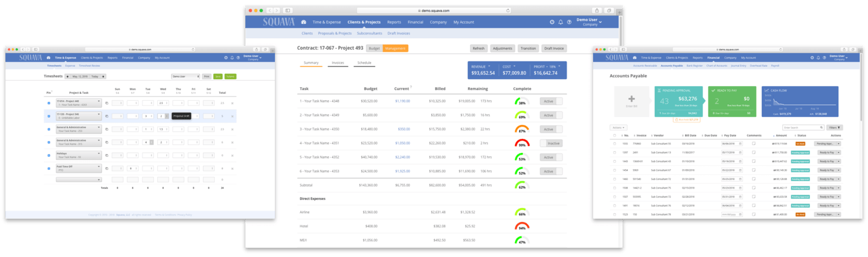The height and width of the screenshot is (257, 868).
Task: Unpin the Holidays timesheet row checkbox
Action: click(48, 155)
